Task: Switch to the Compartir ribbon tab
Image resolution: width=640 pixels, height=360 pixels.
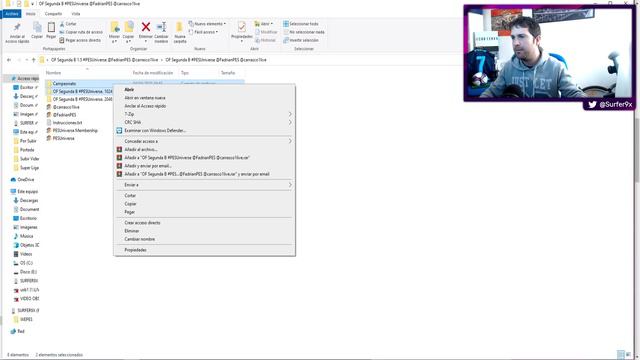Action: pos(53,13)
